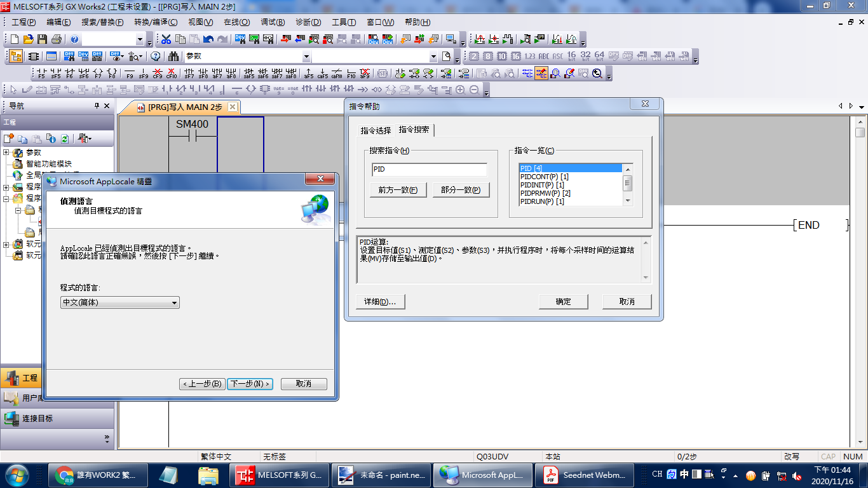Expand the 参数 tree node
The width and height of the screenshot is (868, 488).
tap(6, 152)
